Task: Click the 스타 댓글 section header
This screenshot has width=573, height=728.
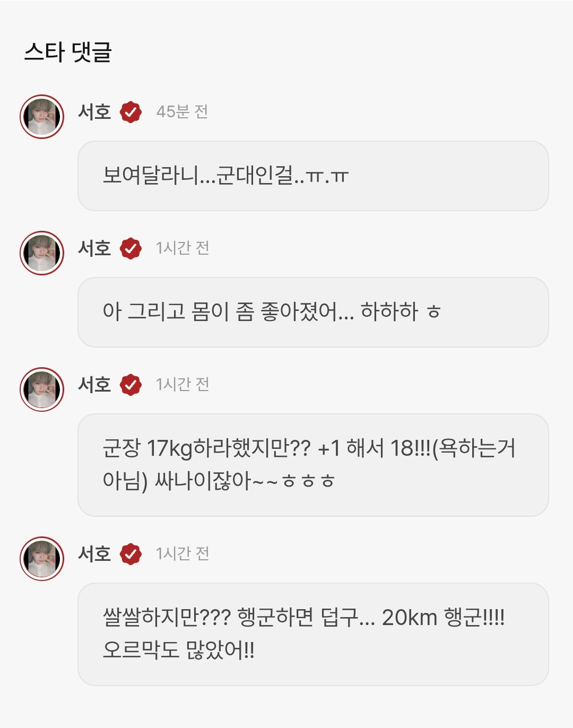Action: (x=68, y=52)
